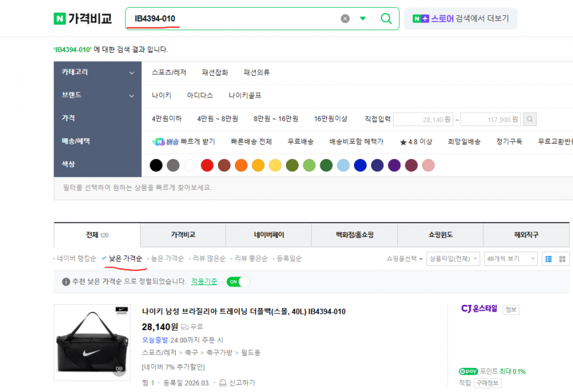The width and height of the screenshot is (573, 392).
Task: Switch to the 네이버페이 tab
Action: click(269, 235)
